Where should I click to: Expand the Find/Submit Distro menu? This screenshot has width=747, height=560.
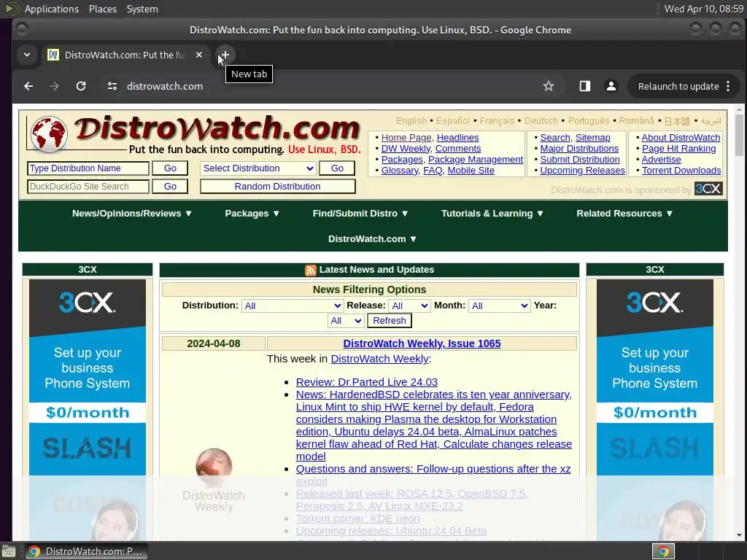[360, 214]
